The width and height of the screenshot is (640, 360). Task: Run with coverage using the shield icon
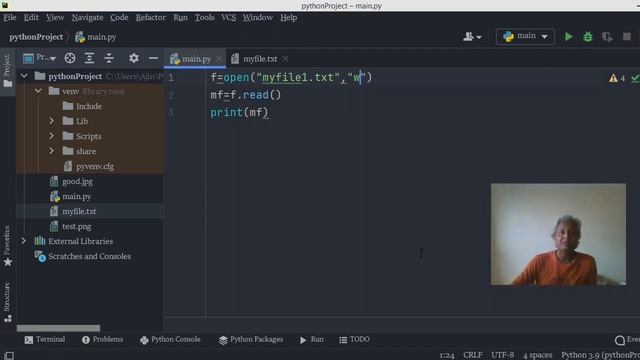[x=607, y=37]
